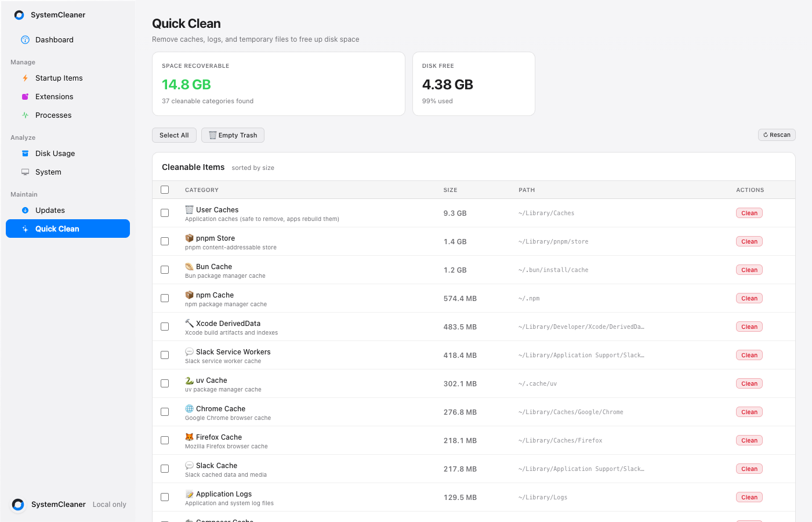Click the CATEGORY column header

(202, 190)
